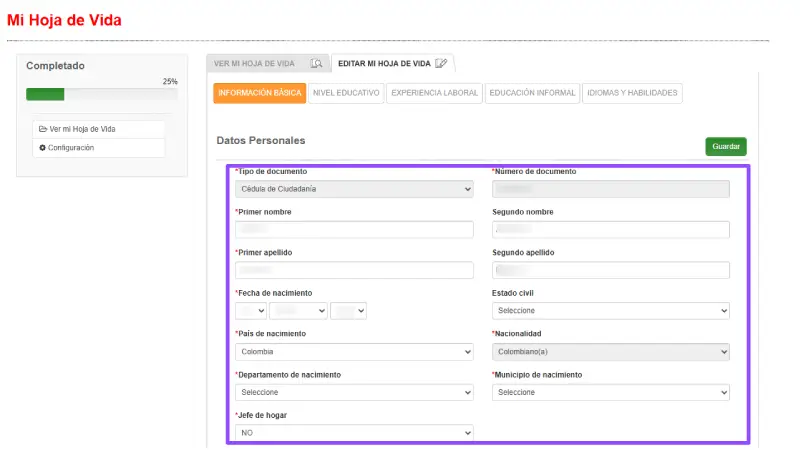
Task: Click the pencil edit icon on Editar tab
Action: (x=441, y=63)
